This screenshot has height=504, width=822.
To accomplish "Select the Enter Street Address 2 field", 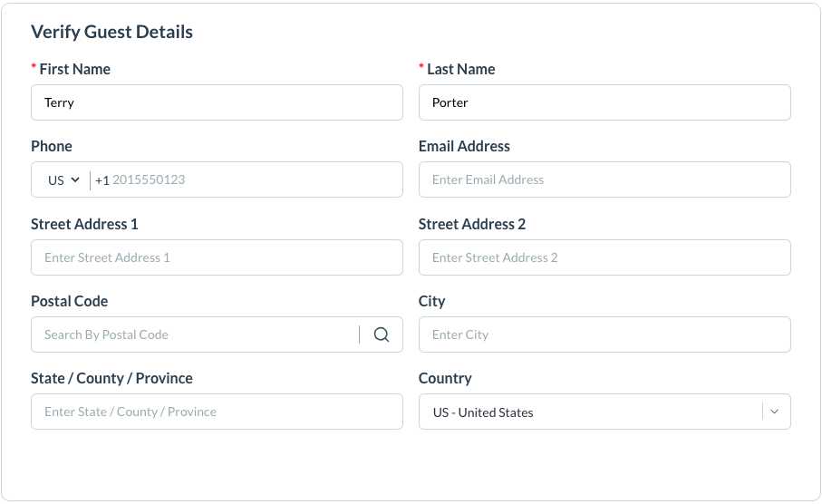I will tap(604, 257).
